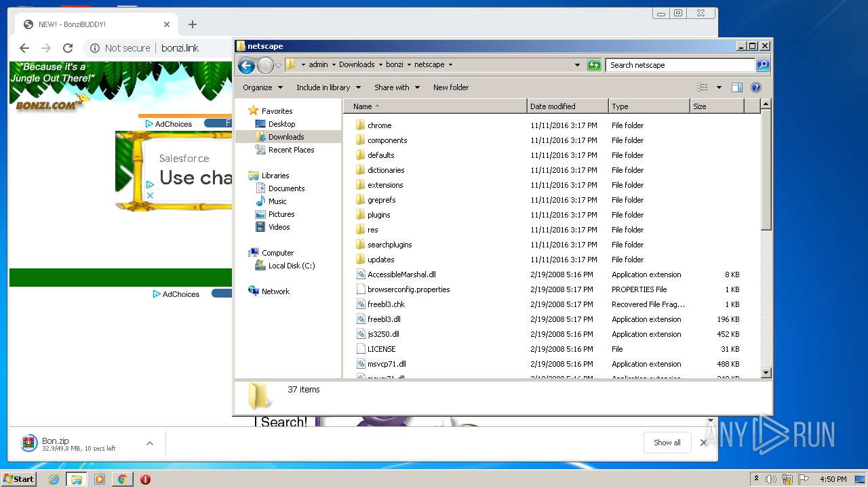Open Windows Media Player from taskbar

click(100, 479)
